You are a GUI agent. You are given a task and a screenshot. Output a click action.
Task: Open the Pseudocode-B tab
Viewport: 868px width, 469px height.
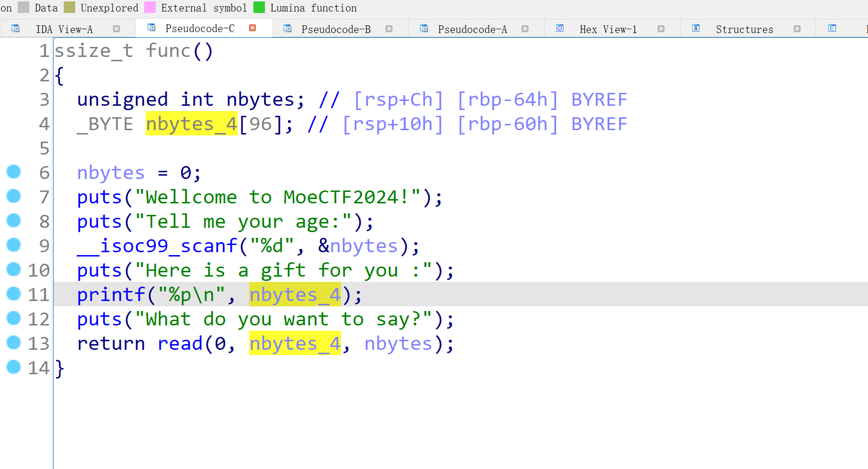[336, 29]
